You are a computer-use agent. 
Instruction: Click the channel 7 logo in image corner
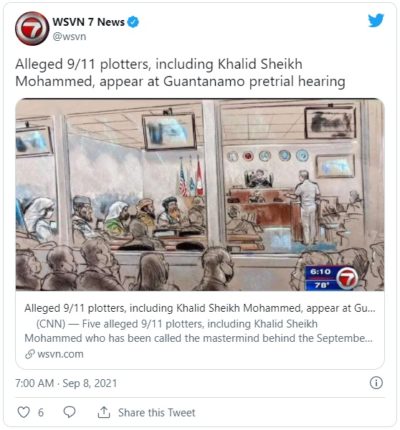coord(347,278)
